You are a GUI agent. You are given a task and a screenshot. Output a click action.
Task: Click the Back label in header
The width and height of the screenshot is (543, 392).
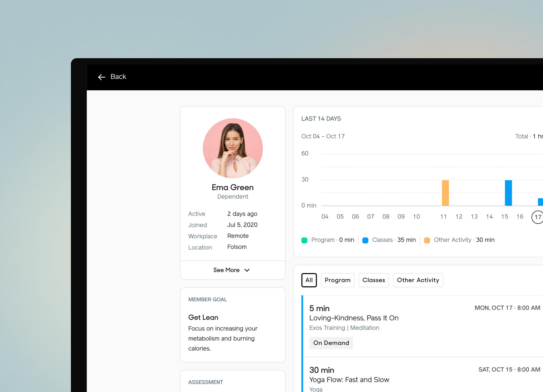(118, 77)
